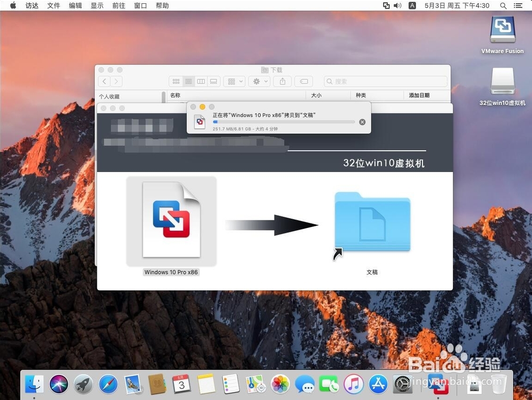532x400 pixels.
Task: Click the file icon in the copy dialog
Action: coord(199,121)
